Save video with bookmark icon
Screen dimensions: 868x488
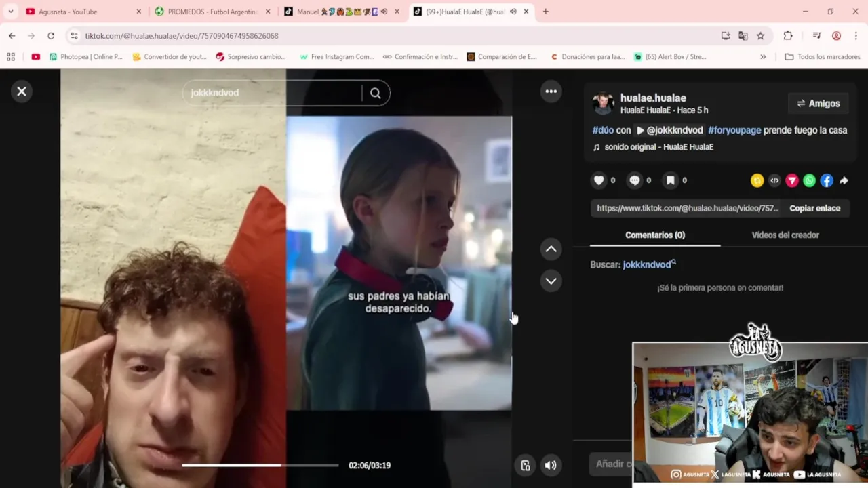pos(670,180)
